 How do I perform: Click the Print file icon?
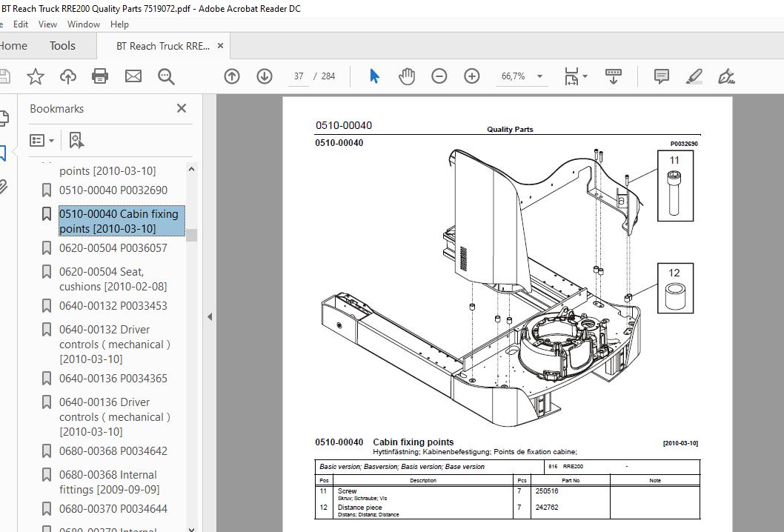(100, 76)
